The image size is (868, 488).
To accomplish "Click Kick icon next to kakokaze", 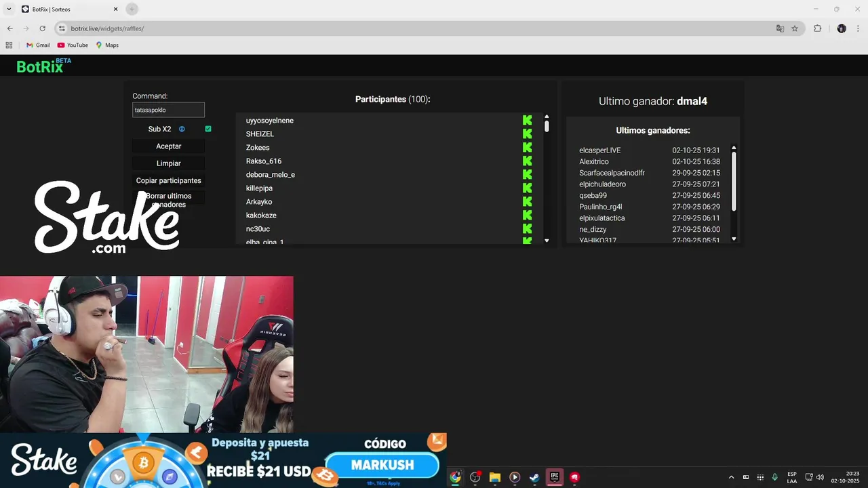I will [x=527, y=215].
